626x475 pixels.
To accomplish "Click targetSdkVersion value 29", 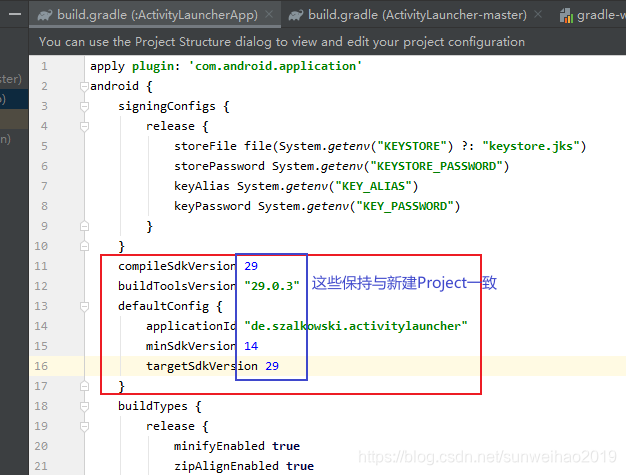I will (x=272, y=366).
